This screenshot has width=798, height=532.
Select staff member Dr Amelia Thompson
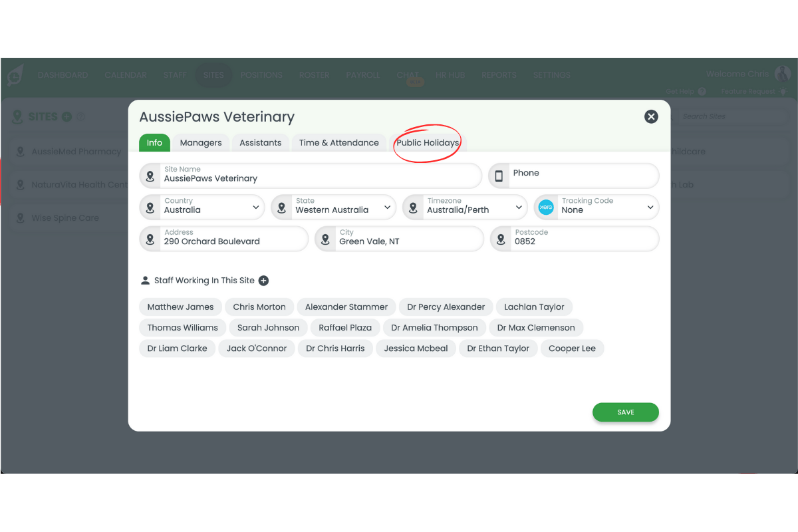coord(434,328)
